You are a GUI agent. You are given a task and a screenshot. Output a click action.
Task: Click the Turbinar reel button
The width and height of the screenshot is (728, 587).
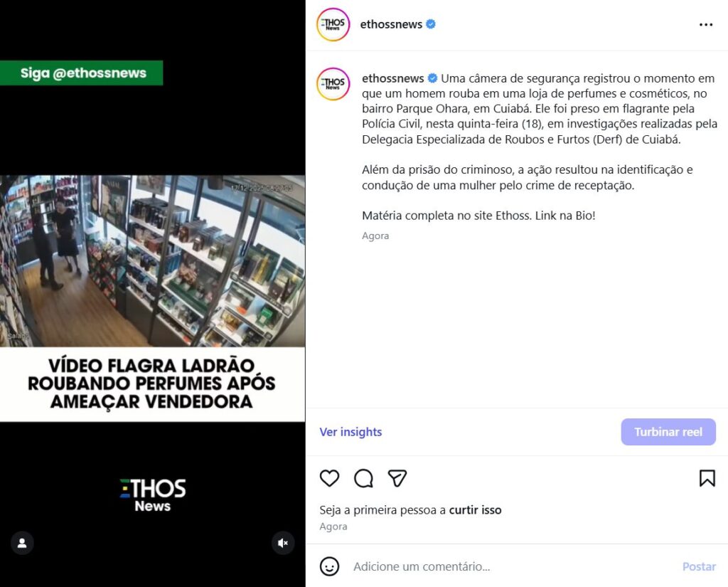[x=668, y=432]
